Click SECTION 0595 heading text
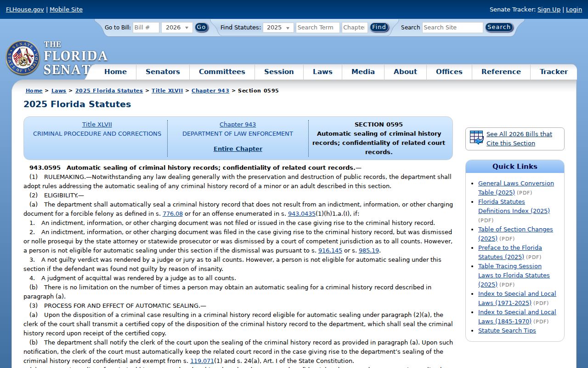Screen dimensions: 588x368 point(379,125)
